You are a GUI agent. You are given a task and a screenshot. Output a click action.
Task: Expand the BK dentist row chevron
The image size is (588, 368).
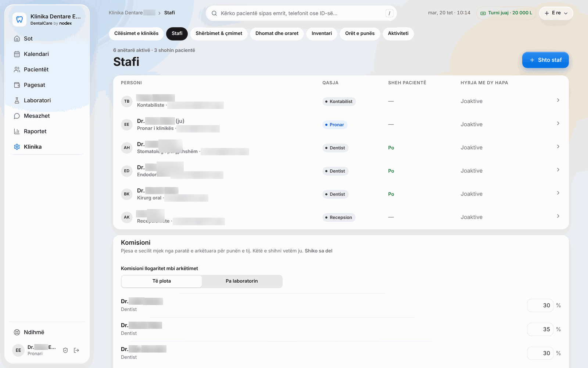click(x=558, y=193)
